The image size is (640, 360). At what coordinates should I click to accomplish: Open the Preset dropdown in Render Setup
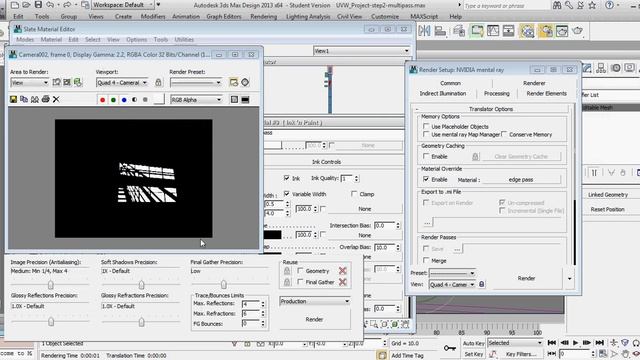coord(452,273)
